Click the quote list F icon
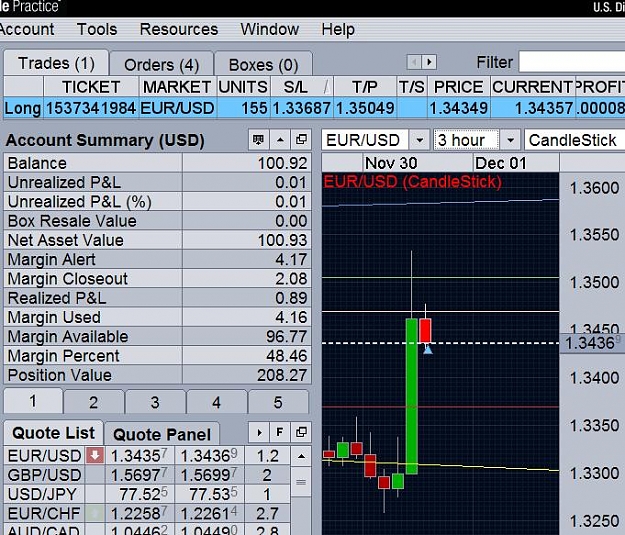 280,432
